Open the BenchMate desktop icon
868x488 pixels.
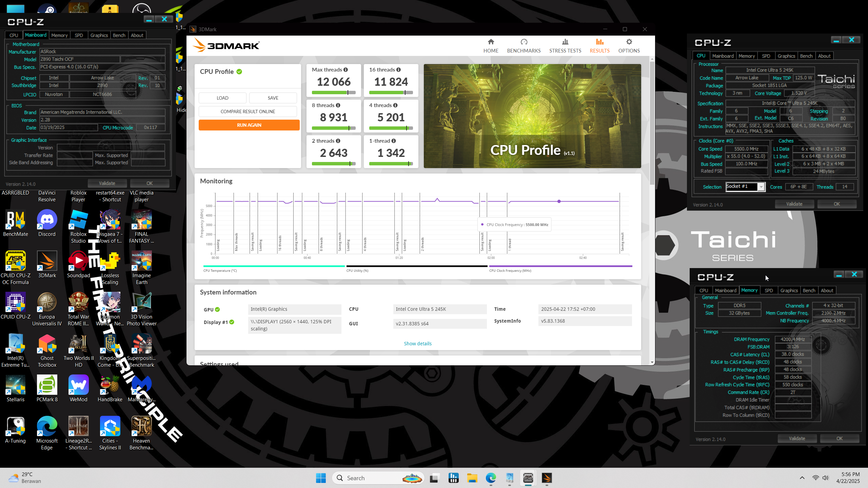[16, 223]
